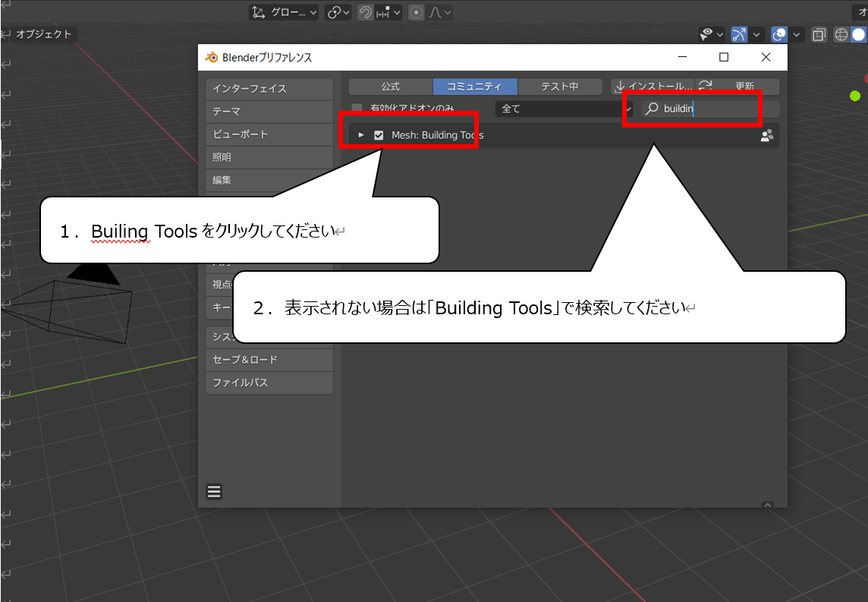This screenshot has height=602, width=868.
Task: Open the オブジェクト menu in the viewport header
Action: pos(44,34)
